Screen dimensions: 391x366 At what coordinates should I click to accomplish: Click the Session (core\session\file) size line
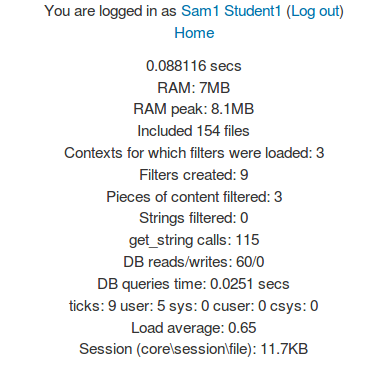click(x=194, y=349)
